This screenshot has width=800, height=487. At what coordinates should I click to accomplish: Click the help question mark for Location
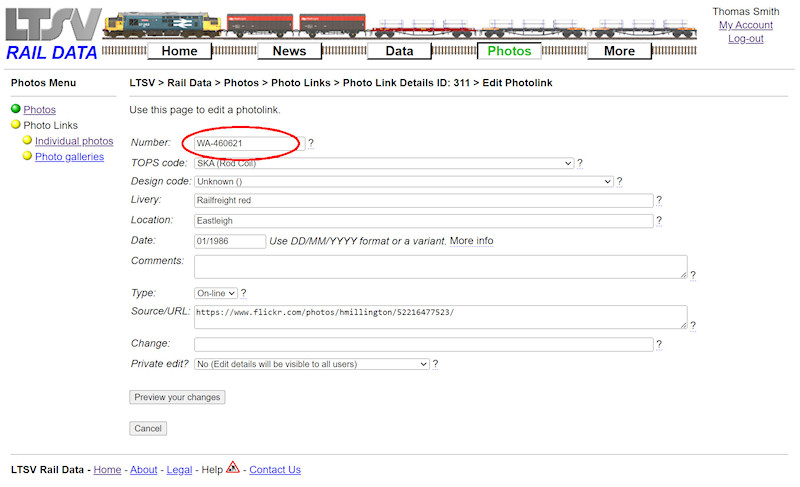[659, 221]
